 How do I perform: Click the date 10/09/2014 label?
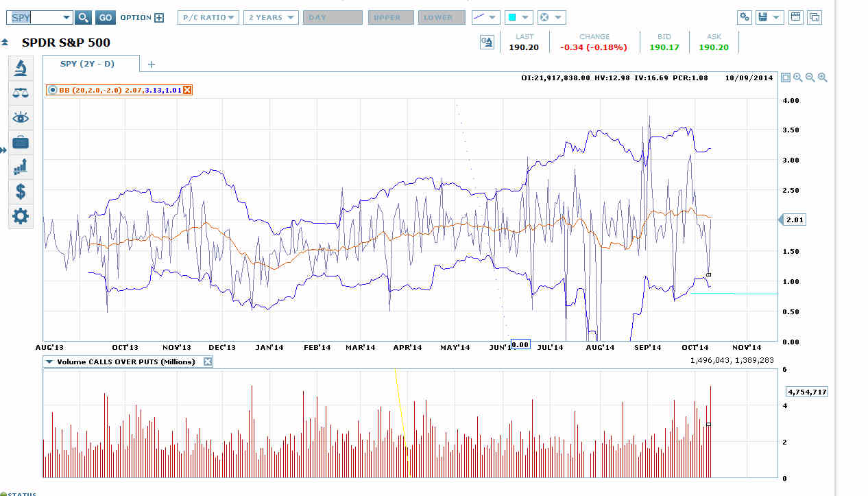[749, 78]
